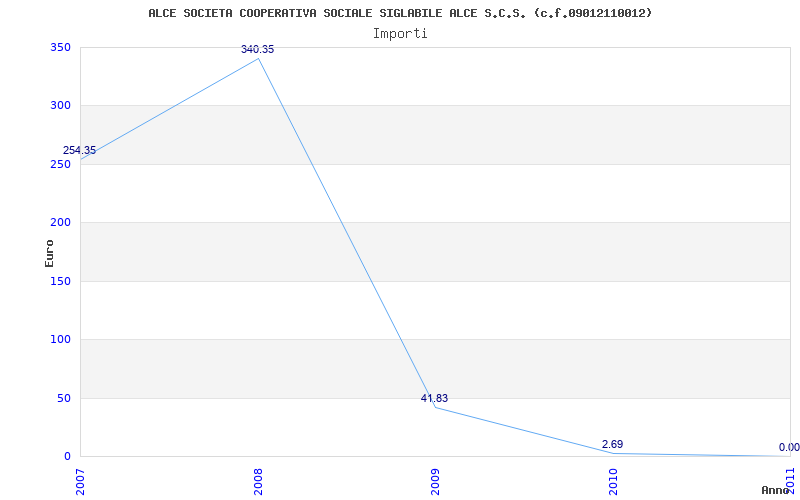Click the "Euro" y-axis title
This screenshot has width=800, height=500.
pos(49,253)
